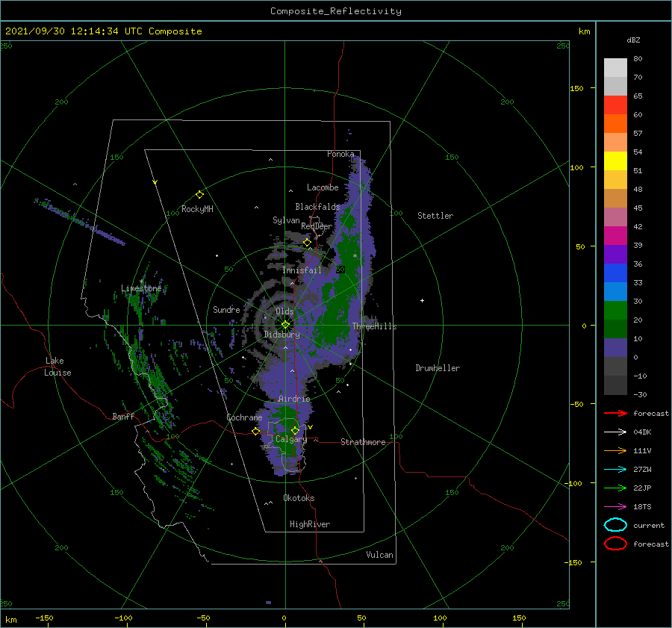Click the Sylvan label
Viewport: 672px width, 628px height.
click(x=286, y=220)
